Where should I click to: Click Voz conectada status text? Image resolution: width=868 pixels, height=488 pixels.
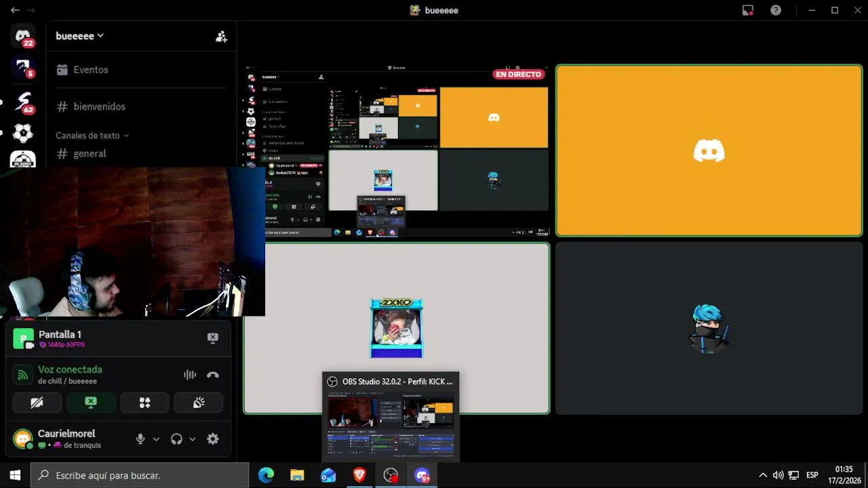[x=70, y=369]
